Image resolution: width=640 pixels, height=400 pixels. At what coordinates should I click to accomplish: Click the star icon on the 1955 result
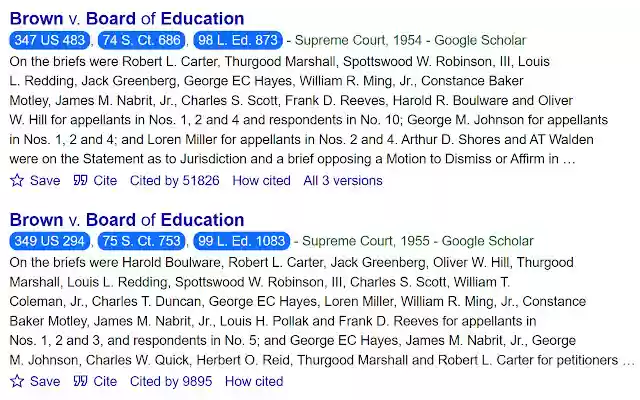(x=17, y=381)
